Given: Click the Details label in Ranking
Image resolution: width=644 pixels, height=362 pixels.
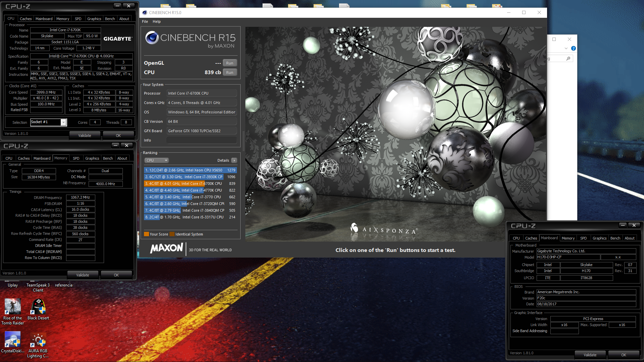Looking at the screenshot, I should (223, 160).
